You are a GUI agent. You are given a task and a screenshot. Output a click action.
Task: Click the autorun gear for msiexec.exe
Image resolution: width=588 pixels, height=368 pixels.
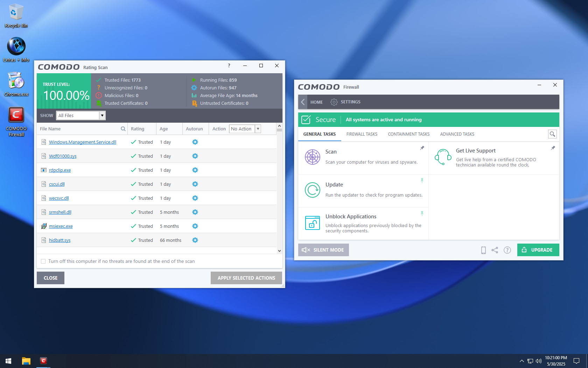pos(195,226)
